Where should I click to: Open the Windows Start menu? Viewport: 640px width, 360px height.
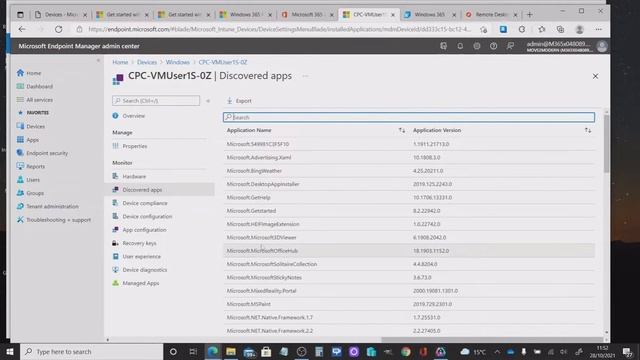tap(9, 351)
